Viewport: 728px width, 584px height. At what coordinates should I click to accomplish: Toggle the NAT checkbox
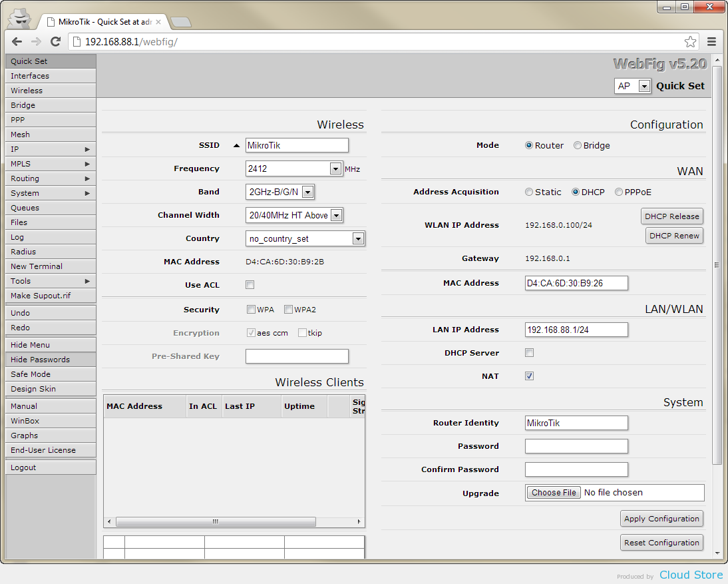point(529,376)
